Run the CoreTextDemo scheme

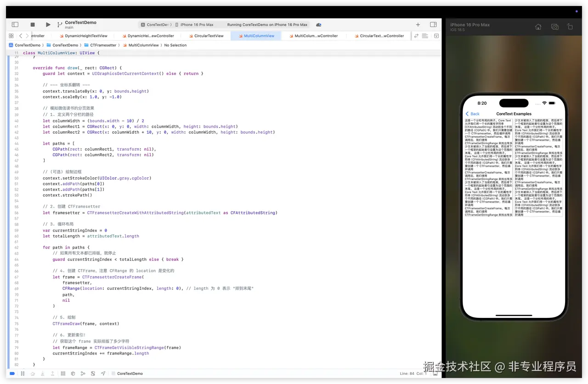tap(48, 24)
